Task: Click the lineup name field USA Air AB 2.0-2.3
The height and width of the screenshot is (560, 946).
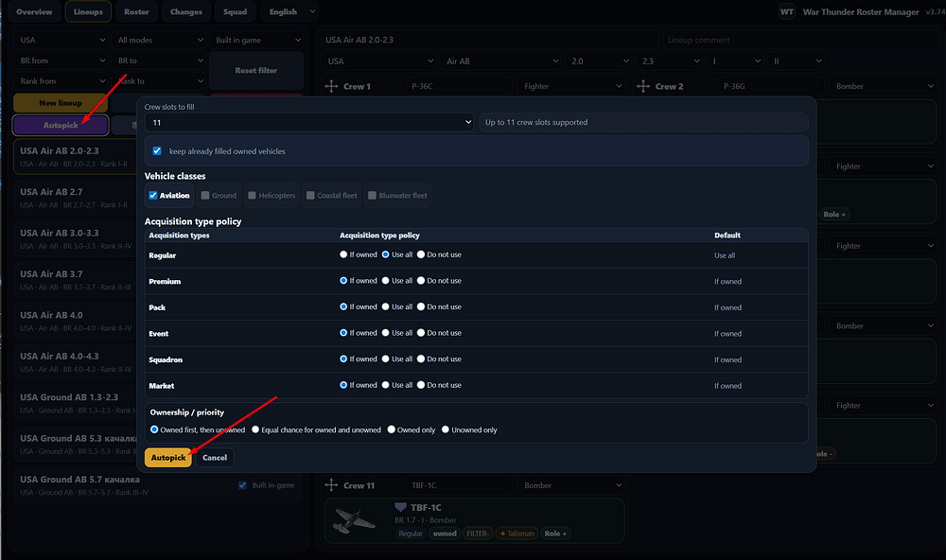Action: 489,40
